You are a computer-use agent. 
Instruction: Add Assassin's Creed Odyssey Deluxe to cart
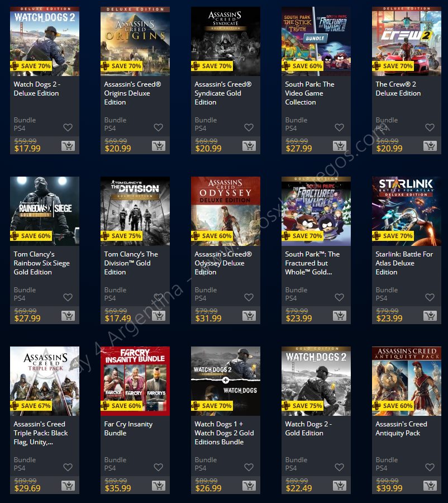point(249,316)
